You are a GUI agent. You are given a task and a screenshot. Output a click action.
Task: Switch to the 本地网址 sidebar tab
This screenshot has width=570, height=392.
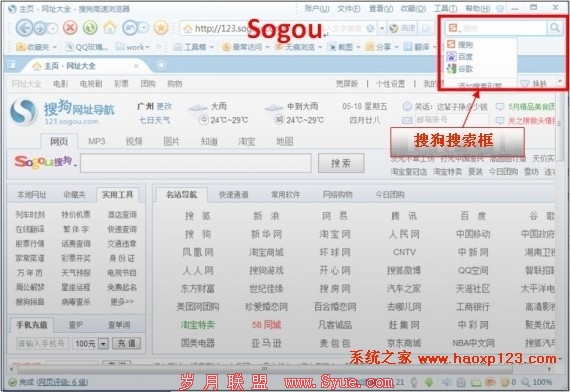[32, 195]
